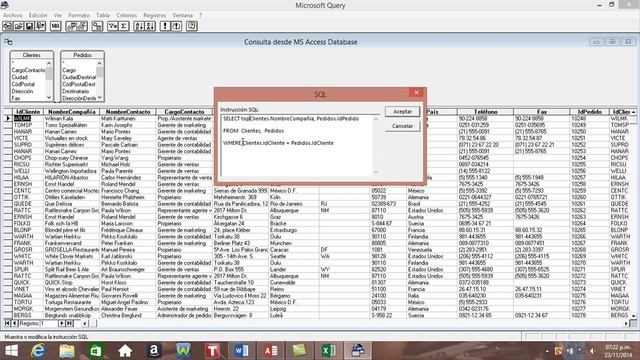Click data grid horizontal scroll right arrow
Screen dimensions: 640x360
pos(627,323)
